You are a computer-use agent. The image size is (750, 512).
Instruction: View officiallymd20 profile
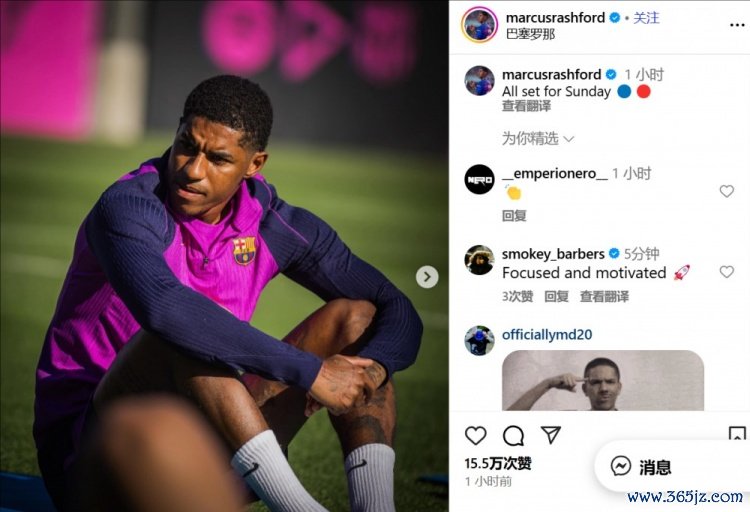547,334
